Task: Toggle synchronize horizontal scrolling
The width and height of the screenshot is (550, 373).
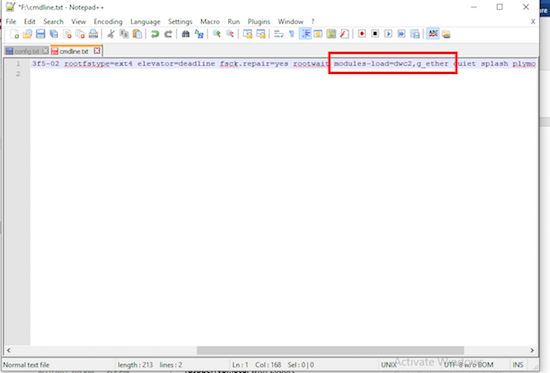Action: (x=261, y=34)
